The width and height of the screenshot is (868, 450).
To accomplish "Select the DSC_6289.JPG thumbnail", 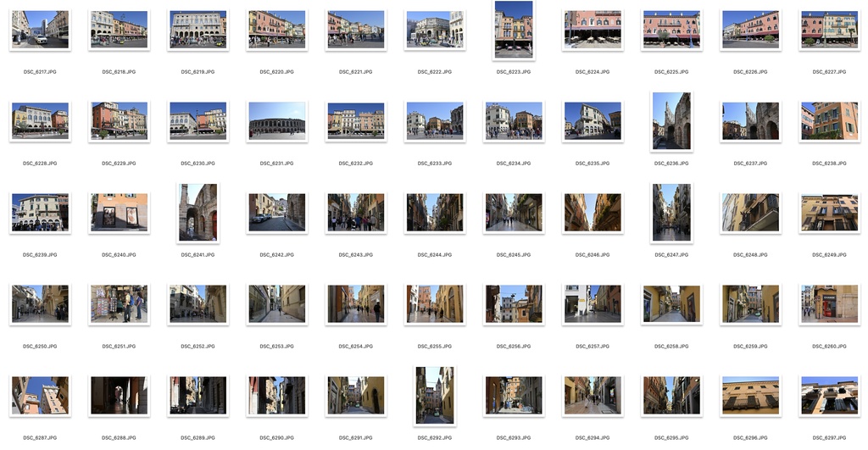I will point(198,396).
